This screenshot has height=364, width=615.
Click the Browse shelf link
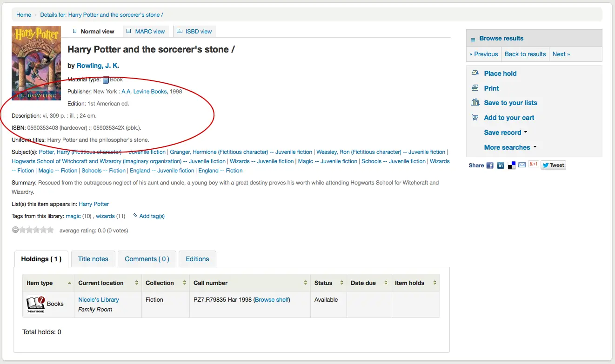click(x=272, y=300)
